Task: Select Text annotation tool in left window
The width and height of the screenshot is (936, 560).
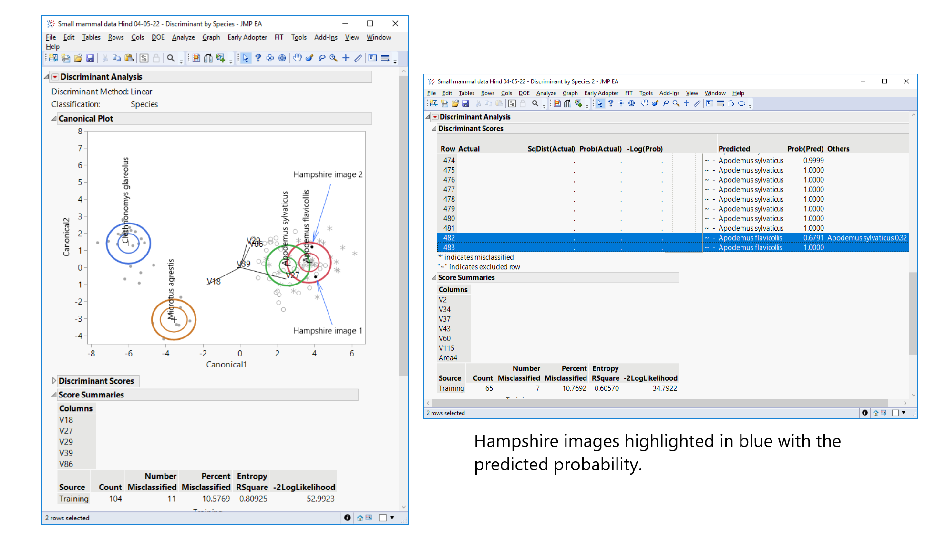Action: pos(372,58)
